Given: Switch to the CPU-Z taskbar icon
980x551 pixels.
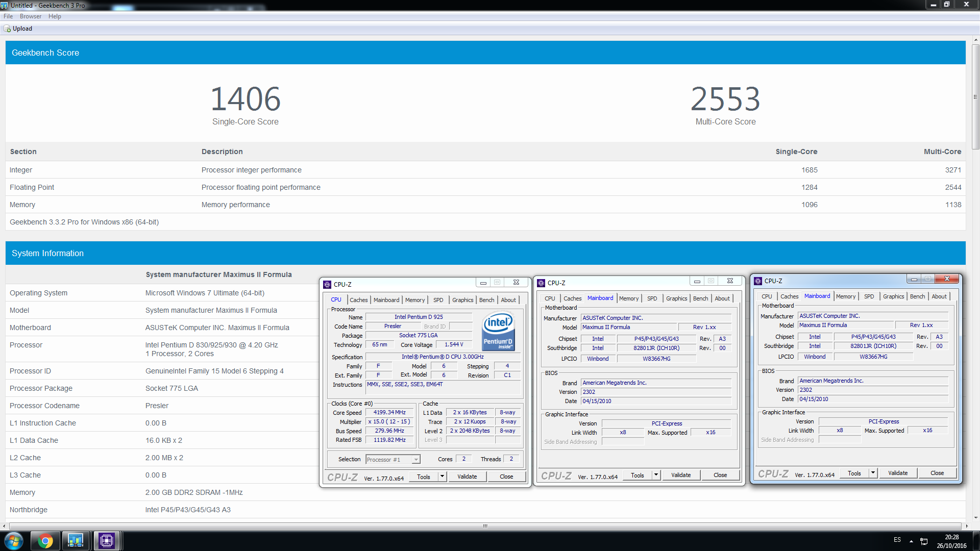Looking at the screenshot, I should click(x=107, y=541).
